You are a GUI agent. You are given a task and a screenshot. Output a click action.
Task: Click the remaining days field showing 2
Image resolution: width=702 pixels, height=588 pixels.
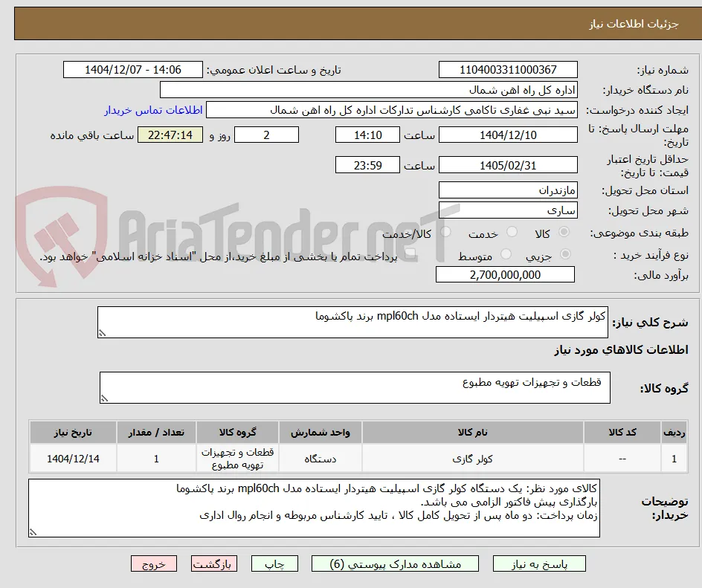click(x=266, y=135)
